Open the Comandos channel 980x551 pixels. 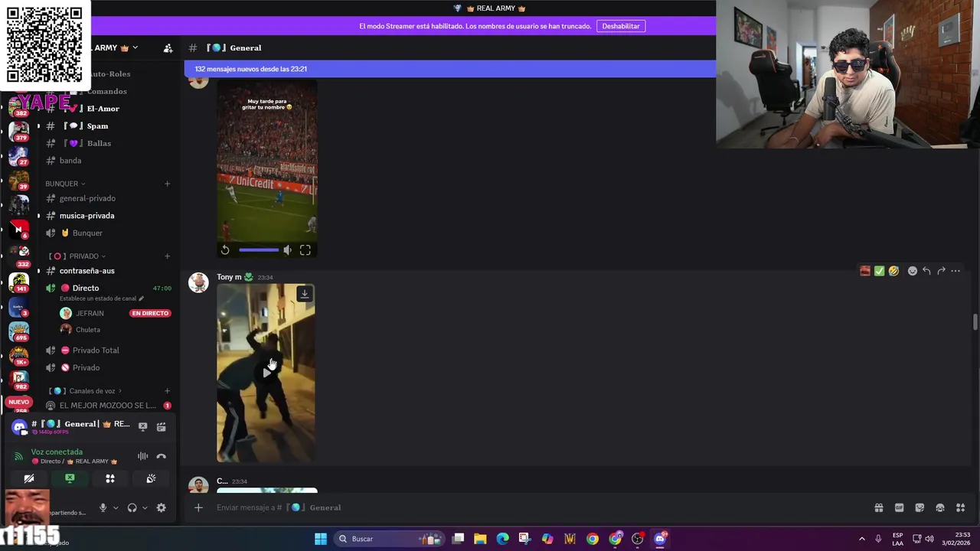coord(107,91)
